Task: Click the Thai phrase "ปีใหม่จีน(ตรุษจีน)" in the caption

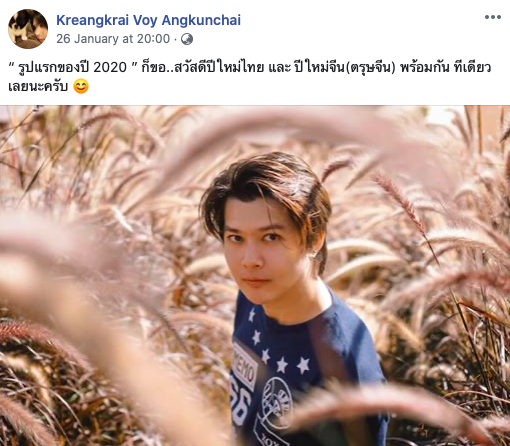Action: point(344,67)
